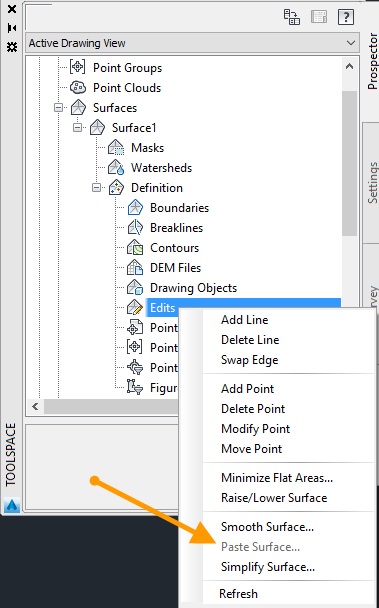Click the Surface1 surface icon
Image resolution: width=379 pixels, height=608 pixels.
coord(97,128)
